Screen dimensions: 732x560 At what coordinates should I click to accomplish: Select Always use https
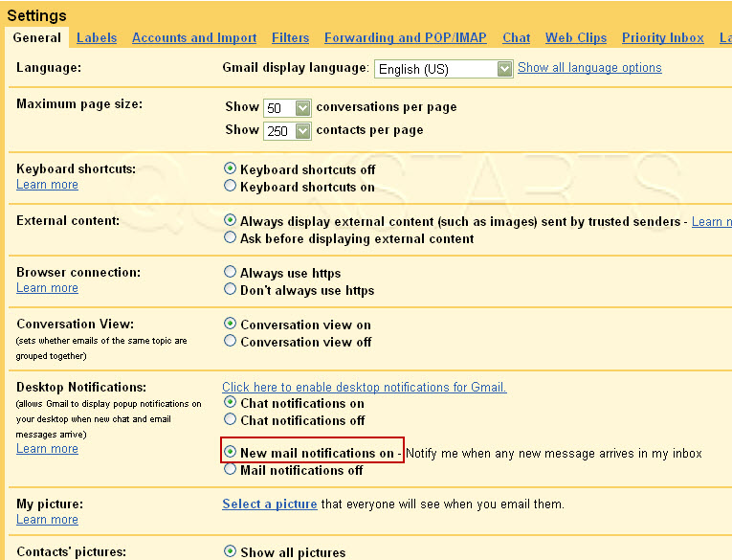coord(230,272)
